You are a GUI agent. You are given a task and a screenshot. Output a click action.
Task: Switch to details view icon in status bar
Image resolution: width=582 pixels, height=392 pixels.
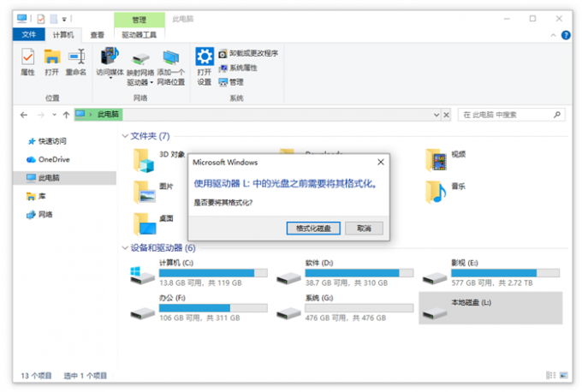pyautogui.click(x=550, y=375)
